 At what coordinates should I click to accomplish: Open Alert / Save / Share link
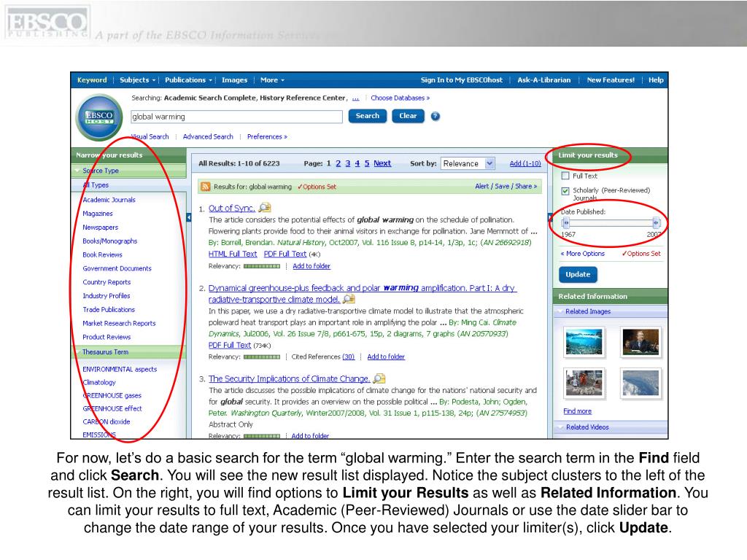coord(506,186)
